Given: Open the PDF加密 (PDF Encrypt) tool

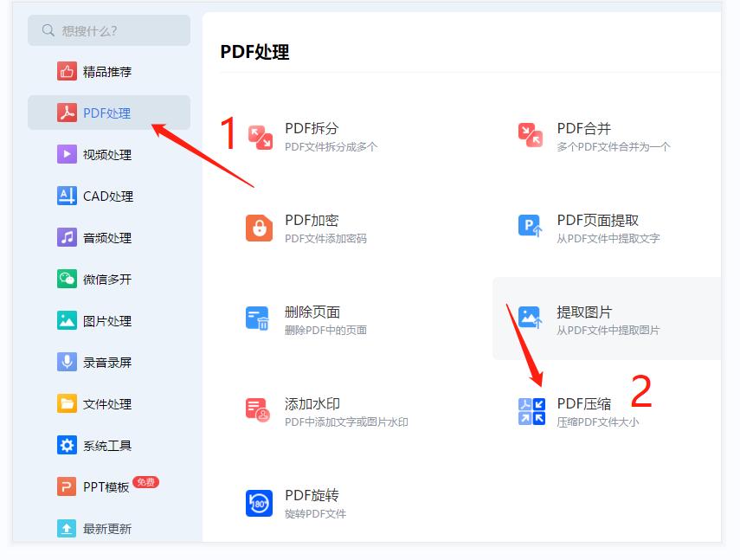Looking at the screenshot, I should coord(312,222).
